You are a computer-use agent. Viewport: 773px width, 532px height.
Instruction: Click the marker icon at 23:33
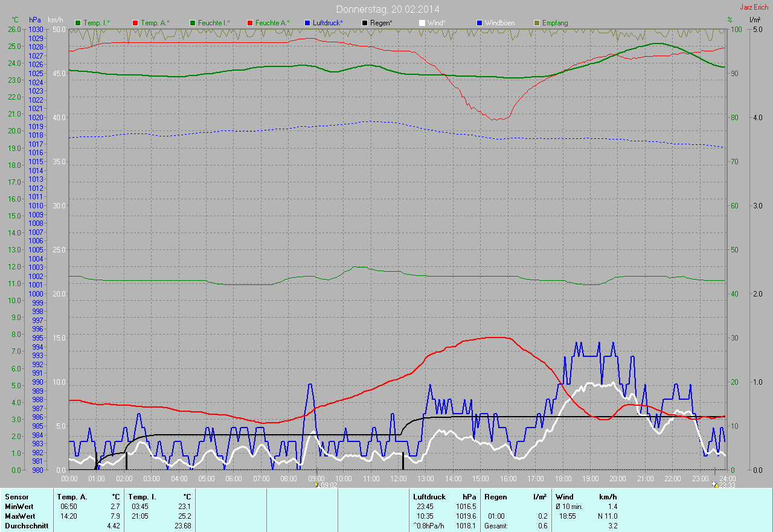[x=716, y=485]
